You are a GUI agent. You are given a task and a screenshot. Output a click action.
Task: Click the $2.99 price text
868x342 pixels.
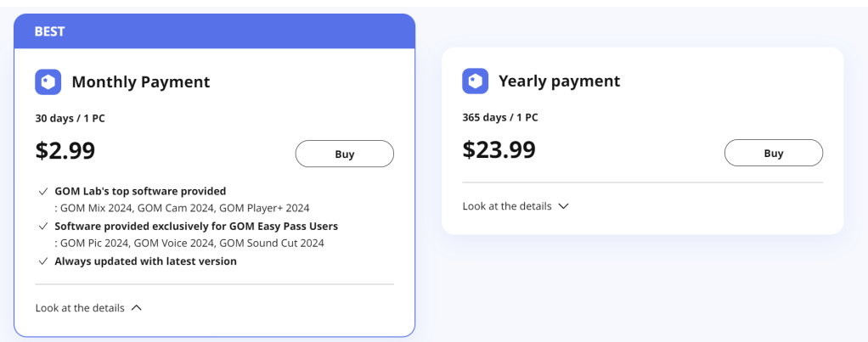click(65, 151)
